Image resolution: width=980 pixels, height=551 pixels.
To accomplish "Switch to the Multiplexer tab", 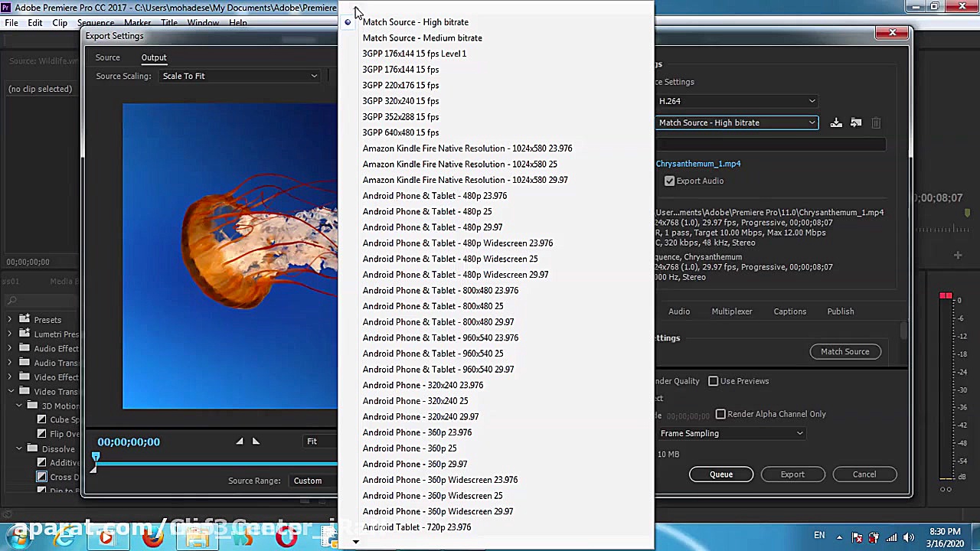I will point(731,311).
